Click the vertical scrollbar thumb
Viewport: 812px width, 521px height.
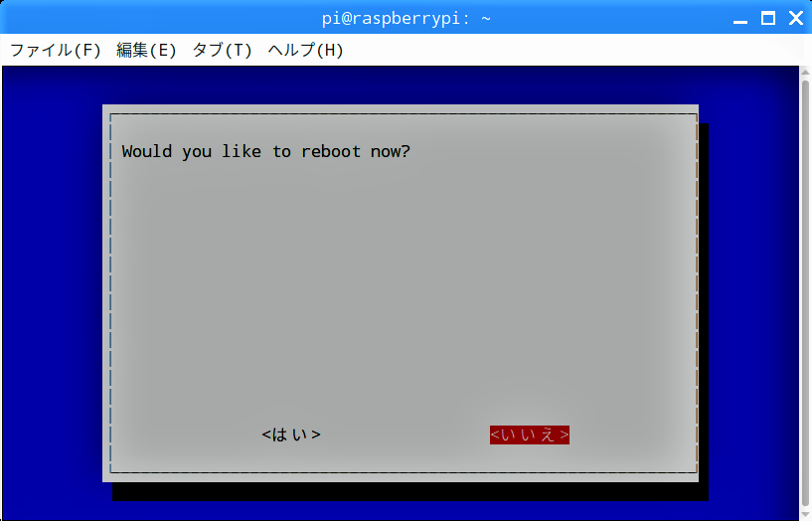(805, 293)
